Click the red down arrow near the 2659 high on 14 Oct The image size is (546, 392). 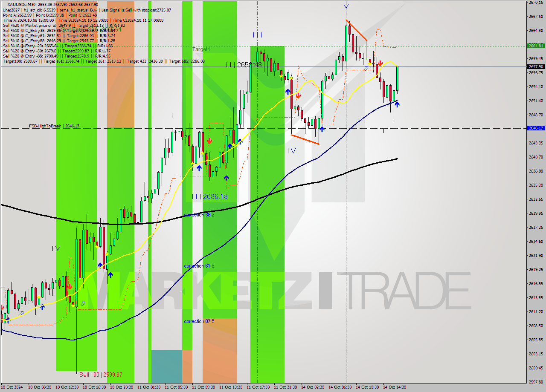[380, 63]
